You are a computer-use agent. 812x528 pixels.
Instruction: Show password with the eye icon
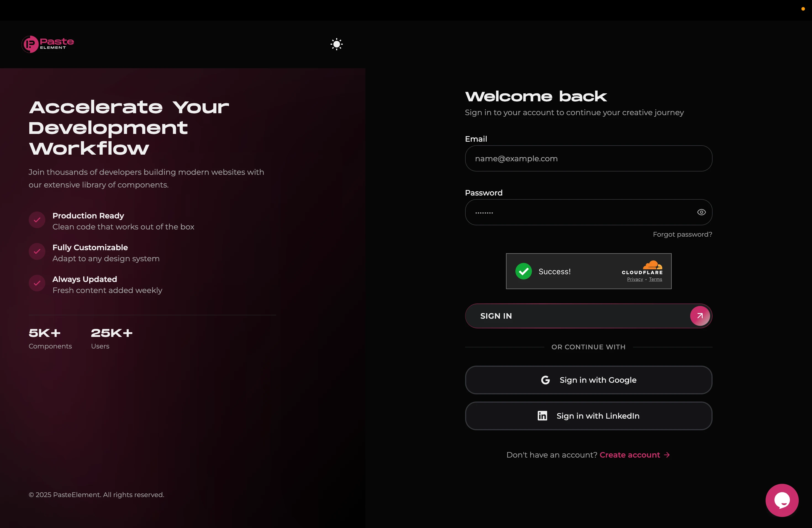701,212
